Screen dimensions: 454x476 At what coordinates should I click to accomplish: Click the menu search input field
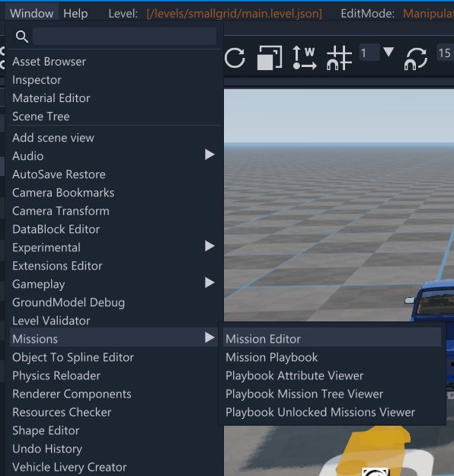coord(124,36)
